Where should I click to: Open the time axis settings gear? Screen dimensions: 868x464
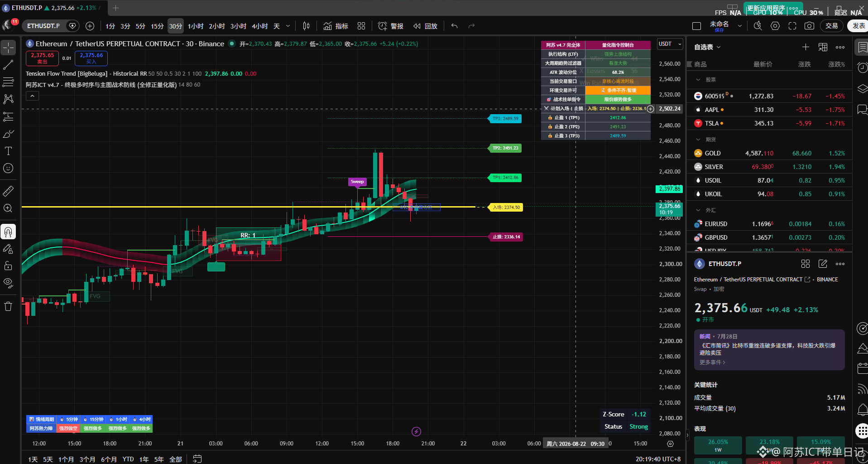tap(671, 444)
